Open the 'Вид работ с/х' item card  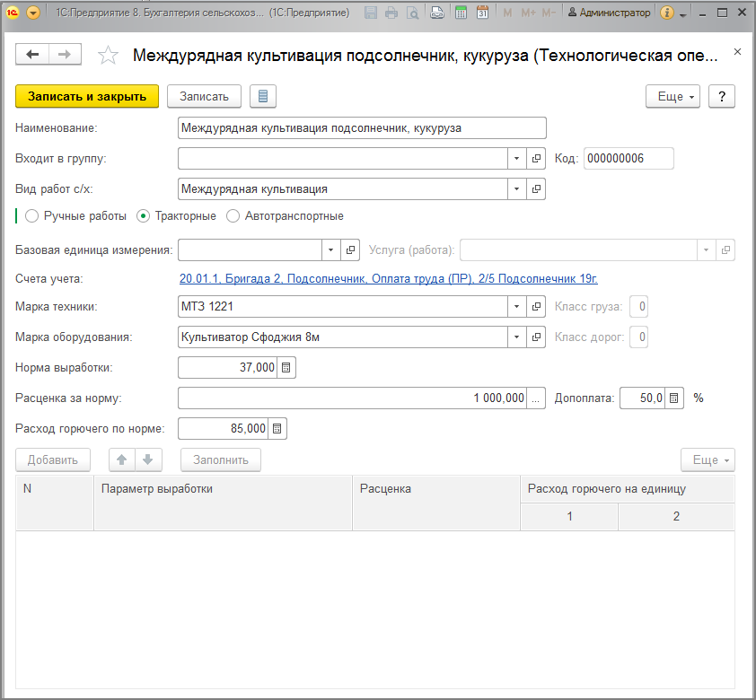536,188
